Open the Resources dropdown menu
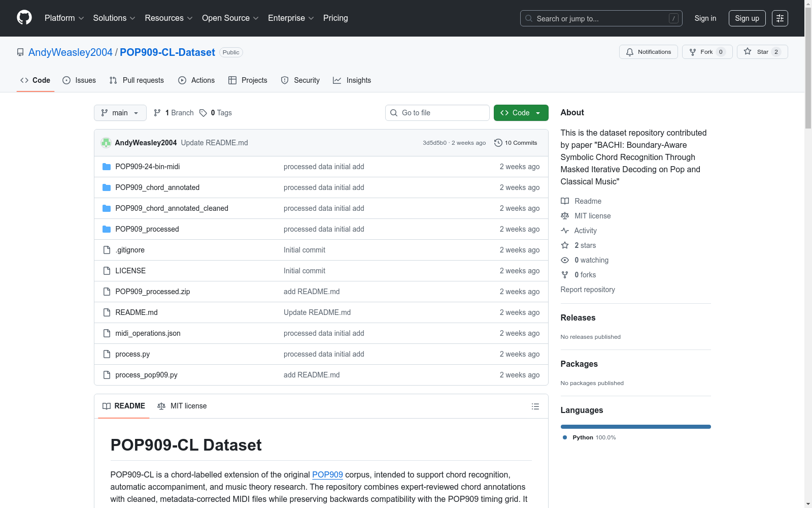Viewport: 812px width, 508px height. pos(168,18)
